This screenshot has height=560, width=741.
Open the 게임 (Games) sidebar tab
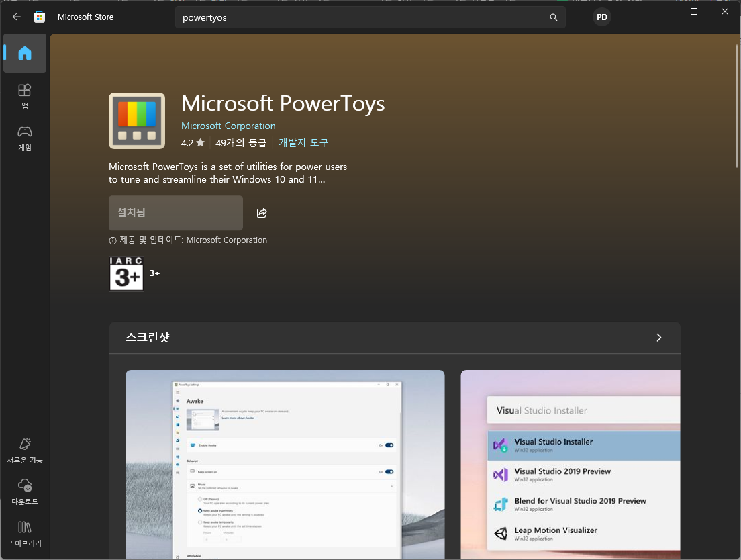[x=25, y=138]
